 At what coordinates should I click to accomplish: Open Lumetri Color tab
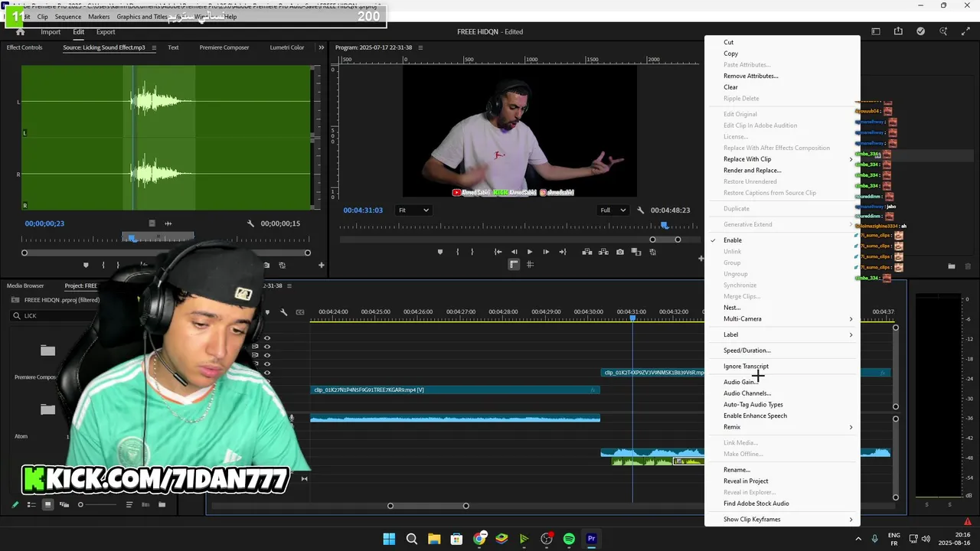coord(287,47)
